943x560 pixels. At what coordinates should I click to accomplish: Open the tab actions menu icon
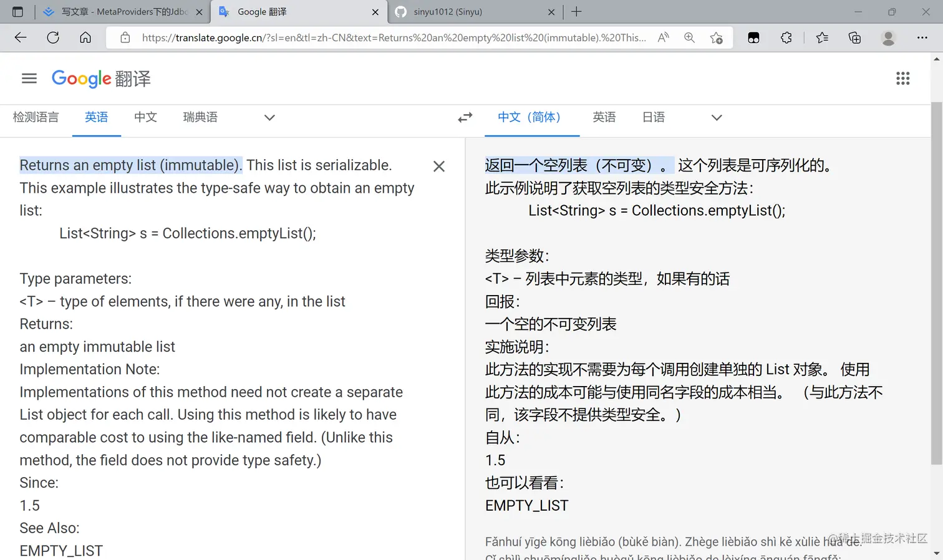17,12
